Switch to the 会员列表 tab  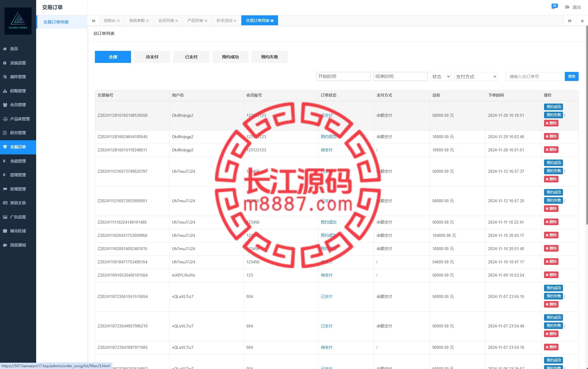(x=166, y=21)
